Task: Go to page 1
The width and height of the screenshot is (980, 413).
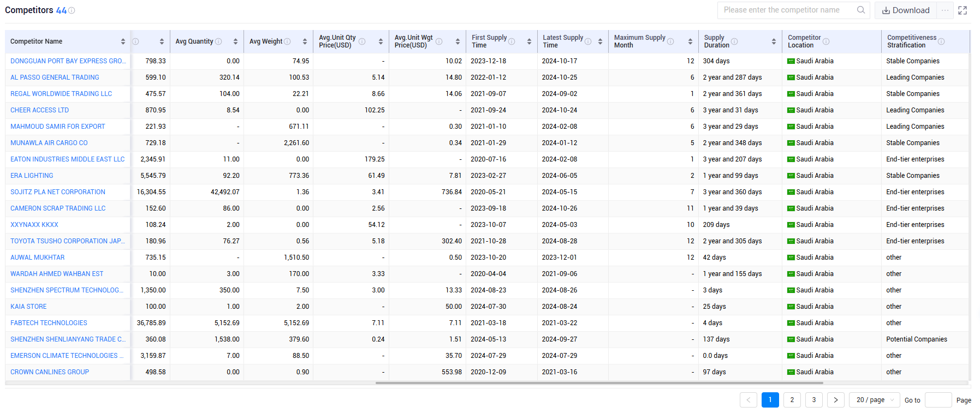Action: point(770,400)
